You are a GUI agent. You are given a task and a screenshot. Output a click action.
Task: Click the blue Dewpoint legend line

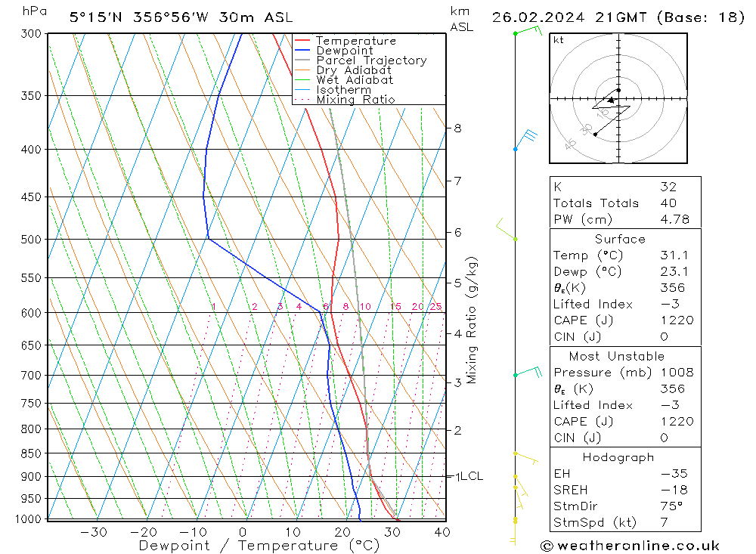[302, 50]
